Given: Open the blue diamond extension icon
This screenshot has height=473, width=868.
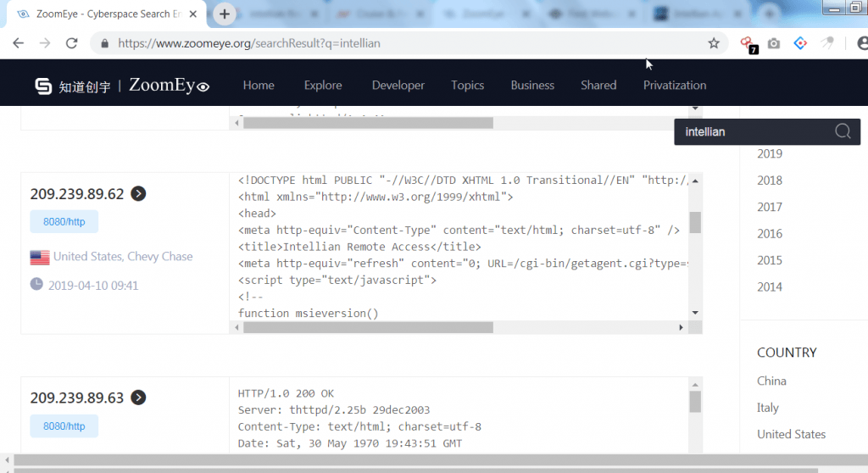Looking at the screenshot, I should (x=800, y=43).
